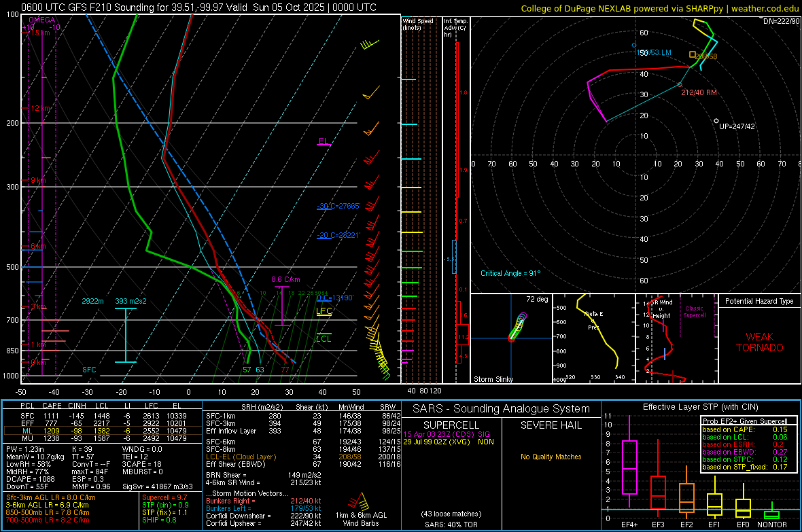This screenshot has width=802, height=532.
Task: Click the SARS: 40% TOR text
Action: (x=451, y=525)
